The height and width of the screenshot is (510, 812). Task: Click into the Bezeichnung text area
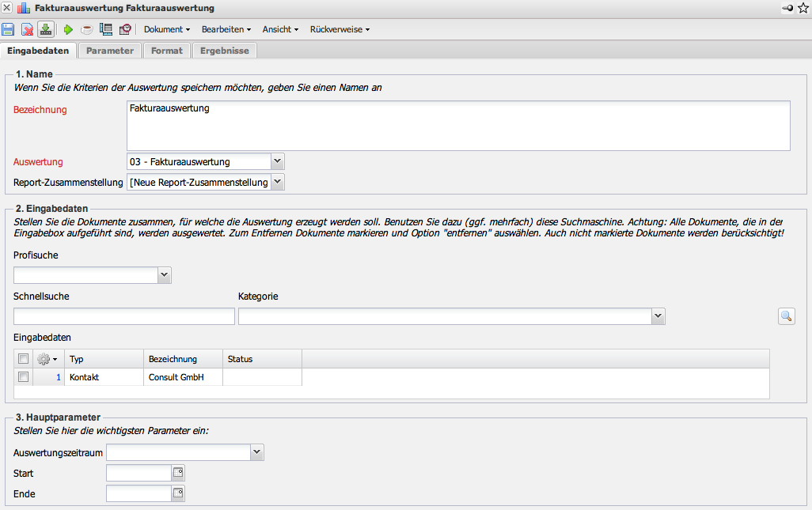tap(458, 126)
